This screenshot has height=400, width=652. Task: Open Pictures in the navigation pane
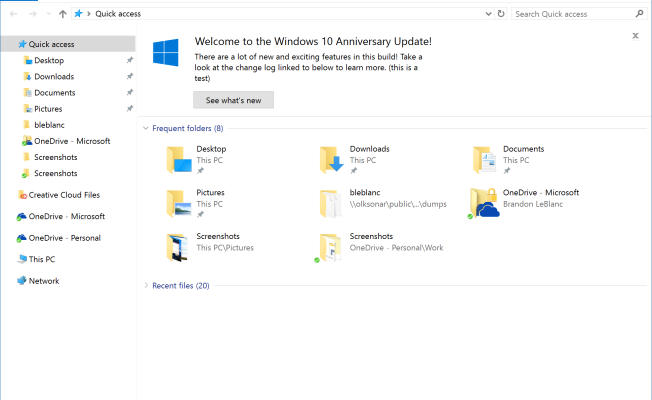tap(48, 109)
